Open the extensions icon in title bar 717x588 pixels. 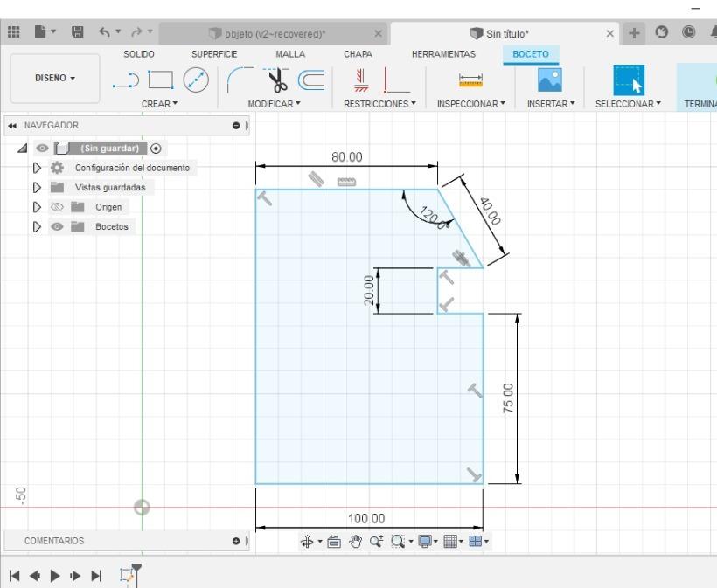tap(661, 32)
